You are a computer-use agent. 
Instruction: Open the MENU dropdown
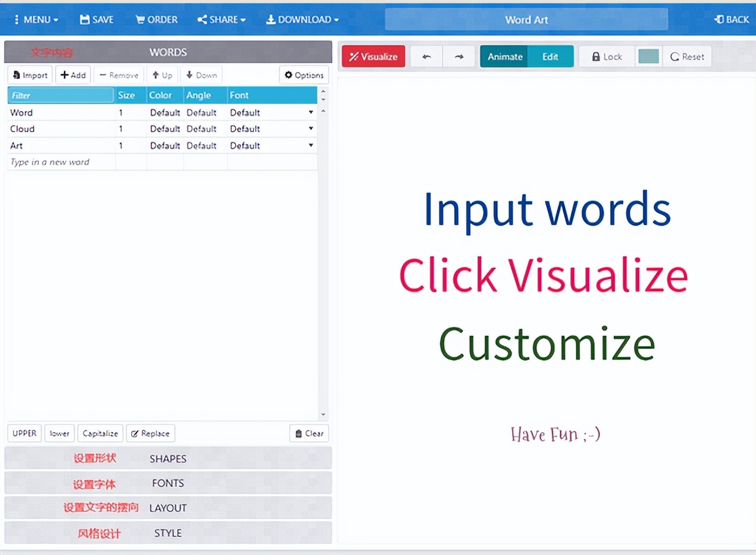35,19
